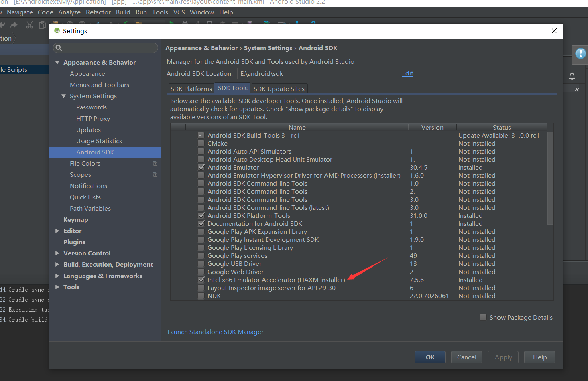Select Menus and Toolbars settings
588x381 pixels.
click(x=100, y=85)
